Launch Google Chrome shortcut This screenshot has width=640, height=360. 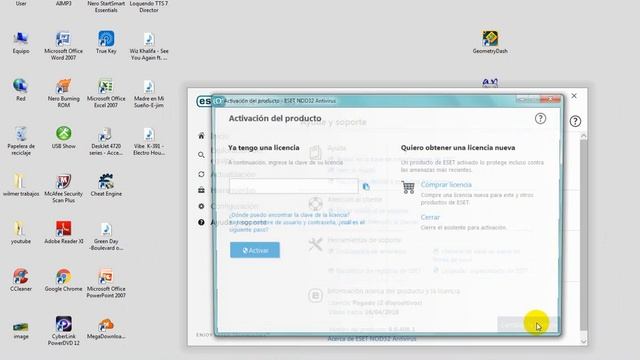click(x=63, y=280)
